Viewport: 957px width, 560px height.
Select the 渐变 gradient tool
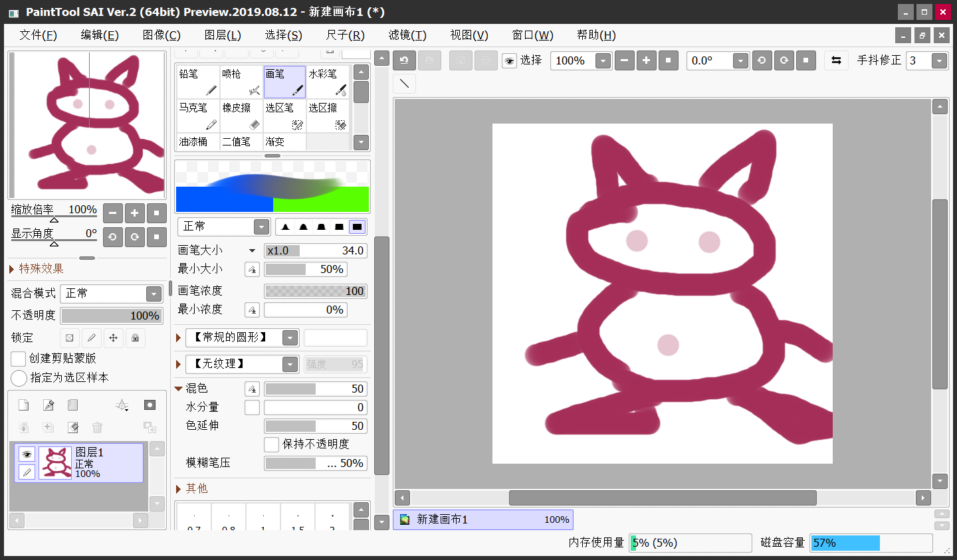point(284,141)
